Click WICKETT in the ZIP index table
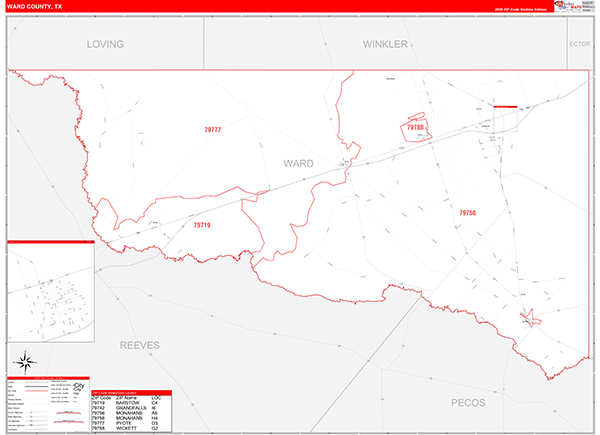This screenshot has height=435, width=600. [x=126, y=428]
